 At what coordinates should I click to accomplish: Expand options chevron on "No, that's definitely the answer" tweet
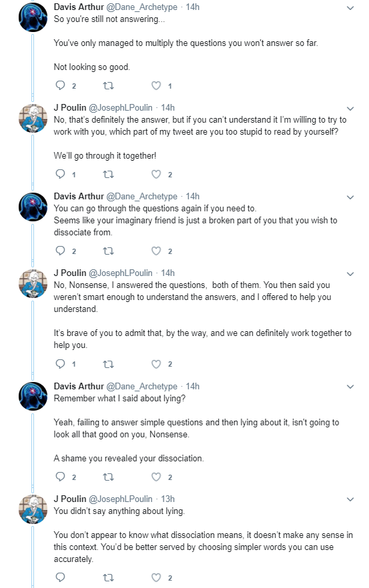350,109
